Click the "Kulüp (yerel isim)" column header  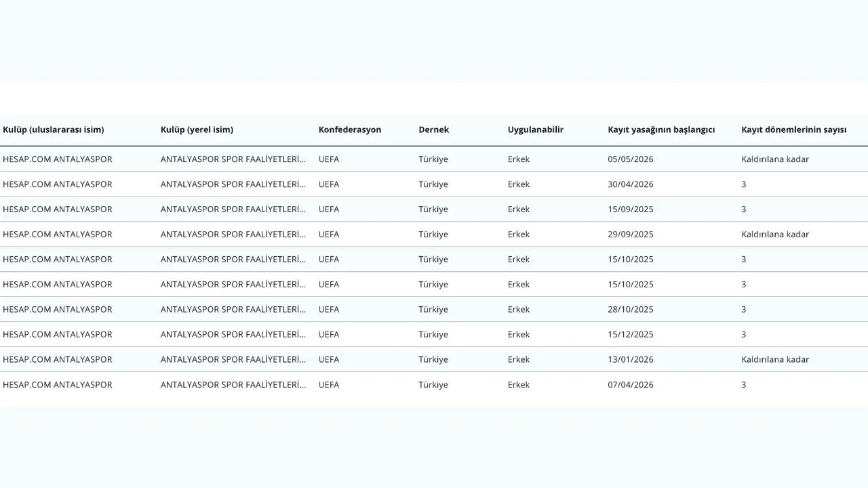click(197, 129)
